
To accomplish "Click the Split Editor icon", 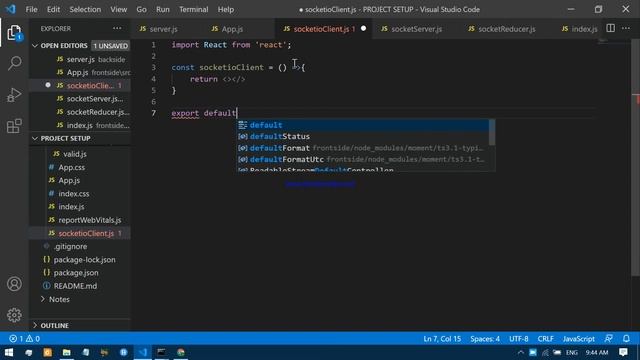I will point(610,28).
